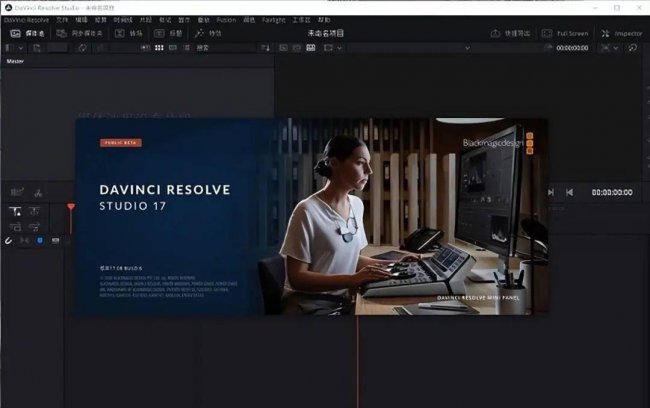Image resolution: width=650 pixels, height=408 pixels.
Task: Expand the bin list dropdown arrow
Action: pyautogui.click(x=20, y=49)
